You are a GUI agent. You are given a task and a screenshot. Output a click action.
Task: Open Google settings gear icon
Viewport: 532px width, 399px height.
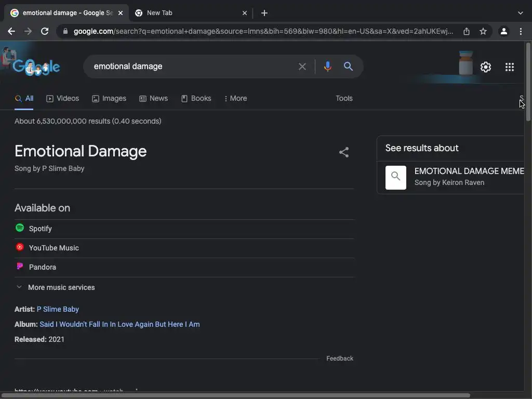(486, 67)
